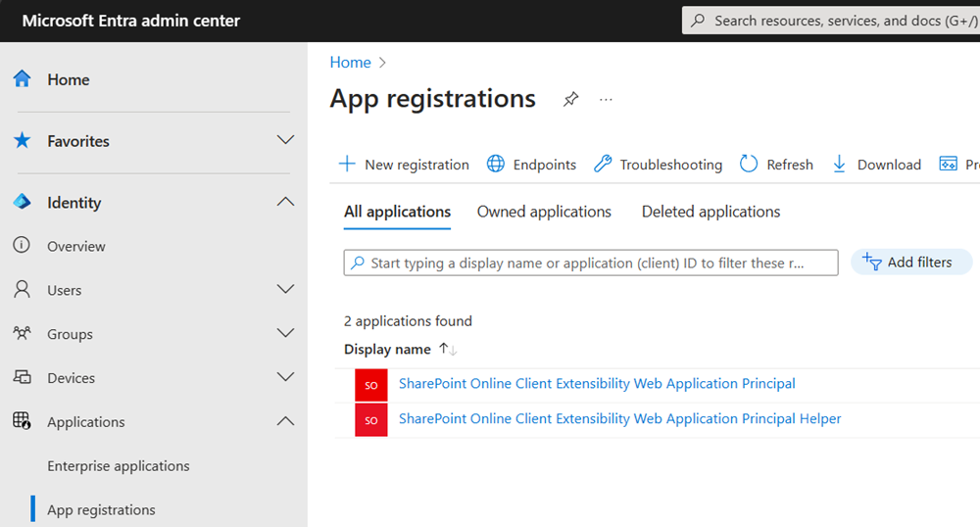The width and height of the screenshot is (980, 527).
Task: Open SharePoint Online Client Extensibility Principal Helper
Action: (x=619, y=418)
